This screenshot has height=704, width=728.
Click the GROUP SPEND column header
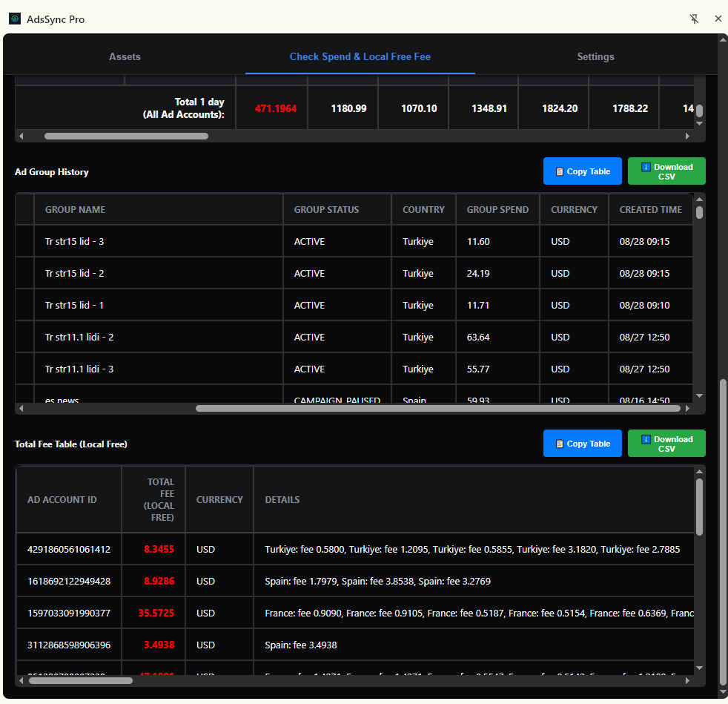pos(497,210)
